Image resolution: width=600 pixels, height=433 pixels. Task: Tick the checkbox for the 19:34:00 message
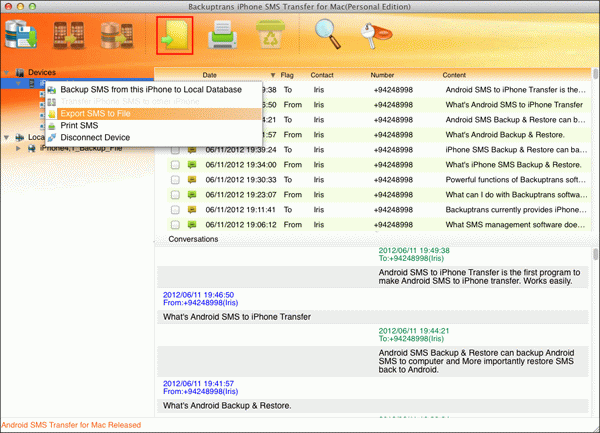click(x=175, y=165)
